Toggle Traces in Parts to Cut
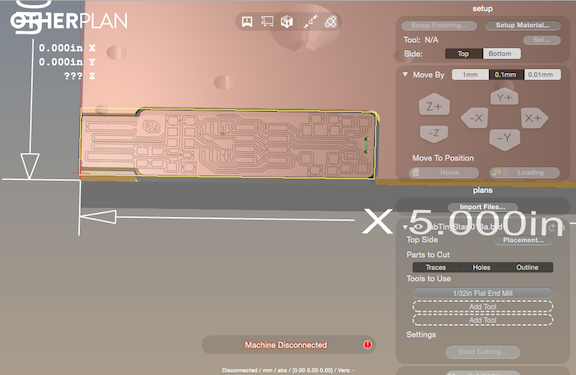The width and height of the screenshot is (576, 375). click(436, 267)
